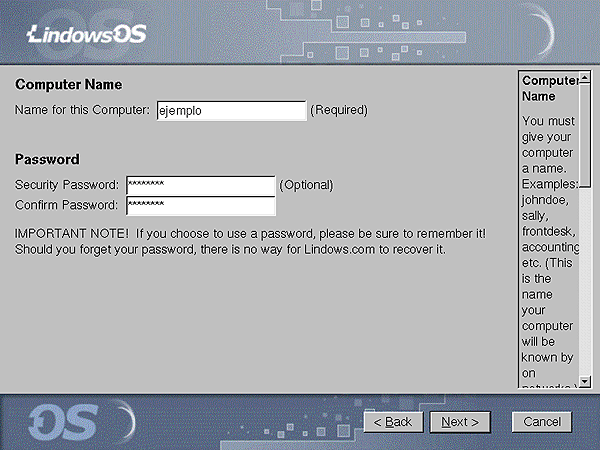
Task: Click the help panel scrollbar track below thumb
Action: click(585, 281)
